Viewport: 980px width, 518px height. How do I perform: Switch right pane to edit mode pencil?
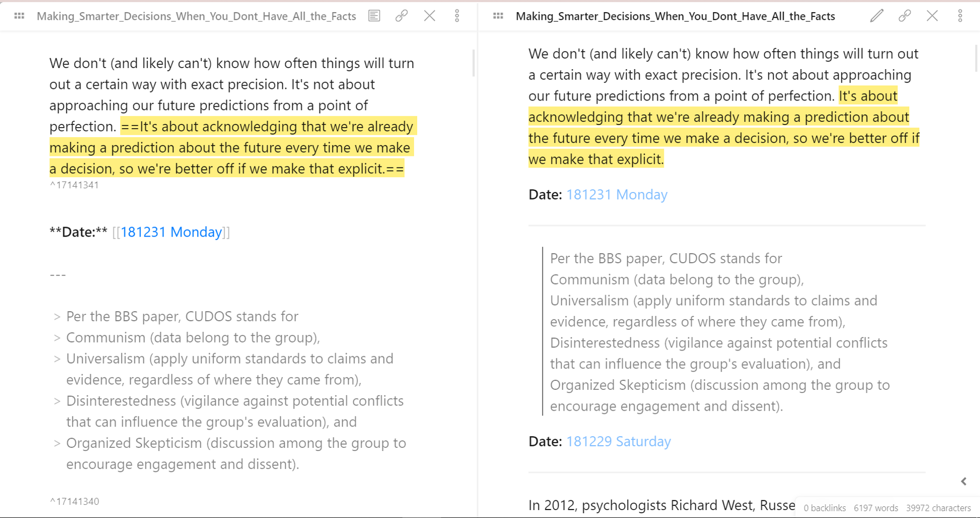(877, 16)
